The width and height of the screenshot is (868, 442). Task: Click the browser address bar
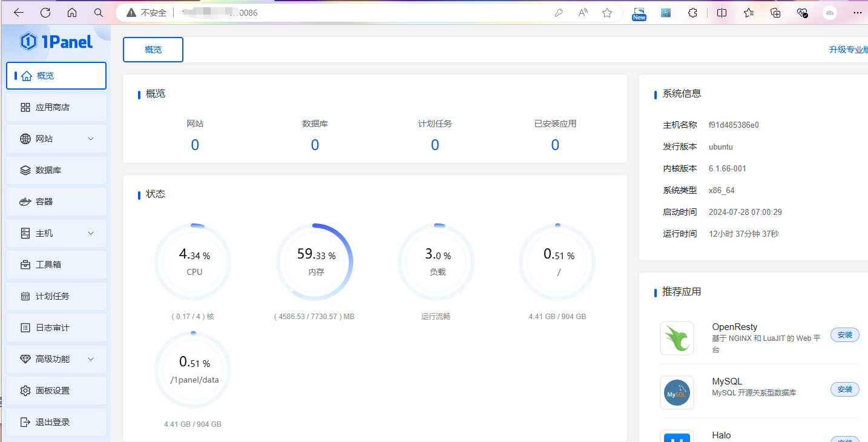[x=369, y=12]
